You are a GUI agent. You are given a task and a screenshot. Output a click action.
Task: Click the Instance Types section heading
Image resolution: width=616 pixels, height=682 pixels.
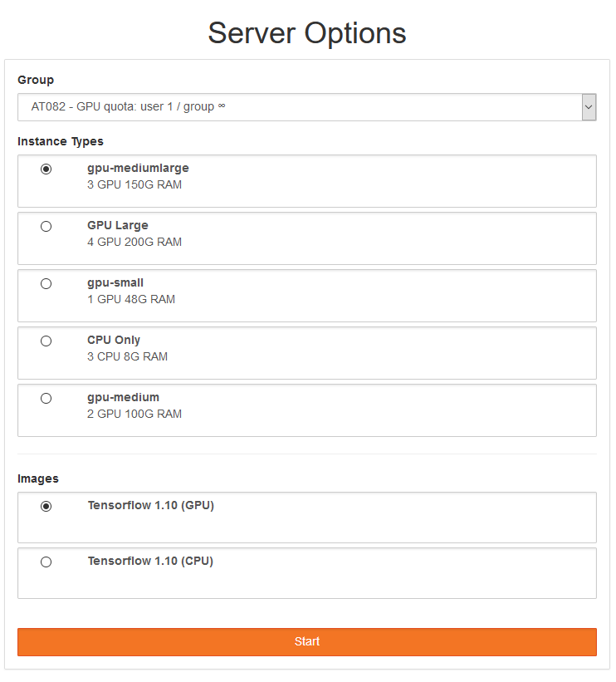click(61, 141)
